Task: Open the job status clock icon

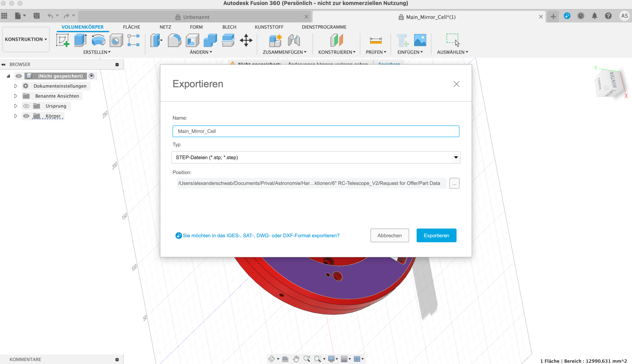Action: [581, 16]
